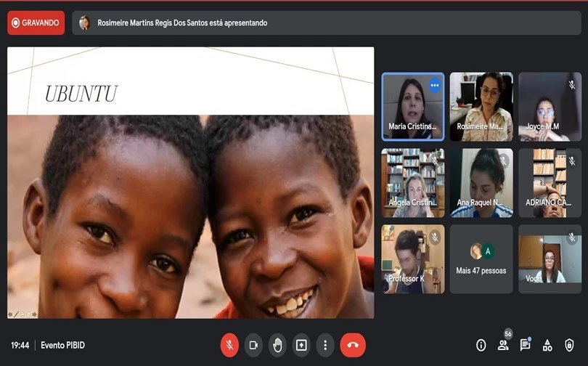Show the participants list with 56 people
The width and height of the screenshot is (588, 366).
point(503,345)
